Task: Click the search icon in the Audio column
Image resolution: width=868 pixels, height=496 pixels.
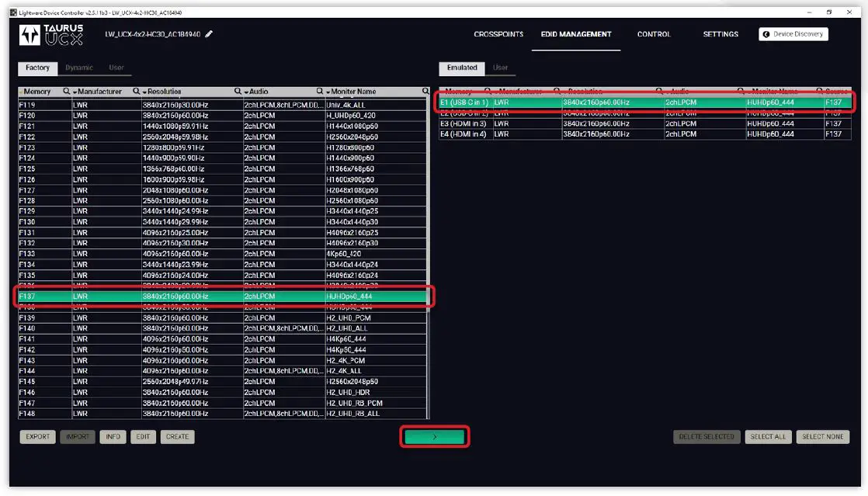Action: [319, 92]
